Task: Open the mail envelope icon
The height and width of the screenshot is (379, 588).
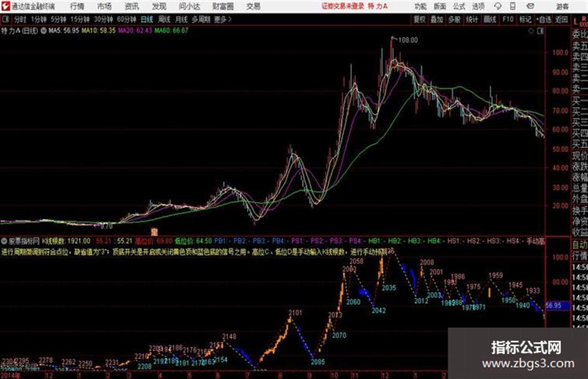Action: click(x=530, y=6)
